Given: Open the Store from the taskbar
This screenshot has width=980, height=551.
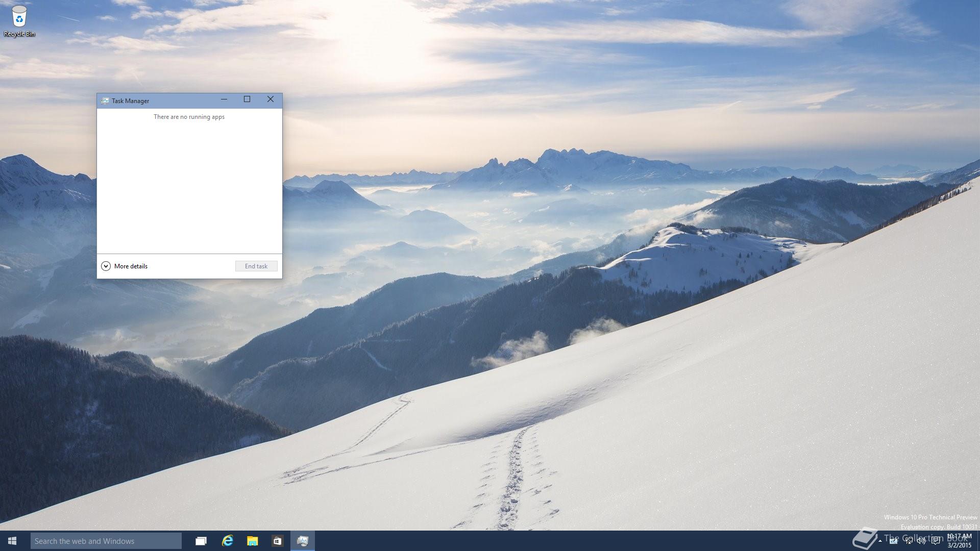Looking at the screenshot, I should coord(277,541).
